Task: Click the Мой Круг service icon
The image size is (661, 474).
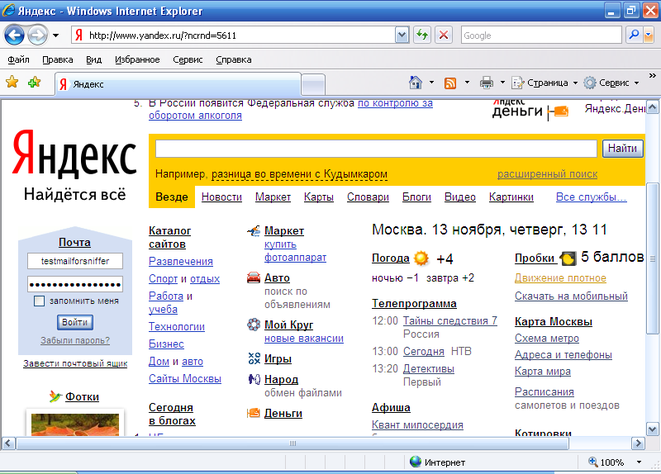Action: (253, 324)
